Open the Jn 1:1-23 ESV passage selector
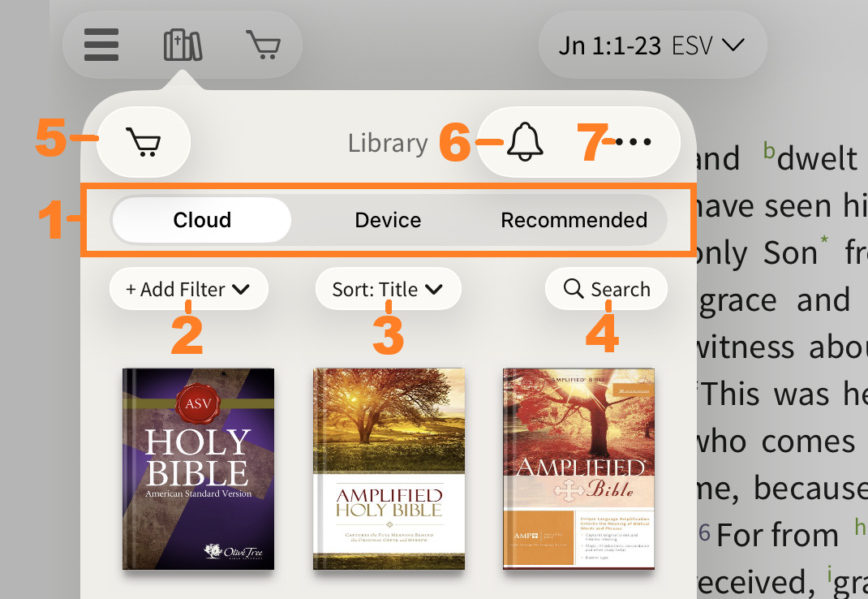 point(651,45)
